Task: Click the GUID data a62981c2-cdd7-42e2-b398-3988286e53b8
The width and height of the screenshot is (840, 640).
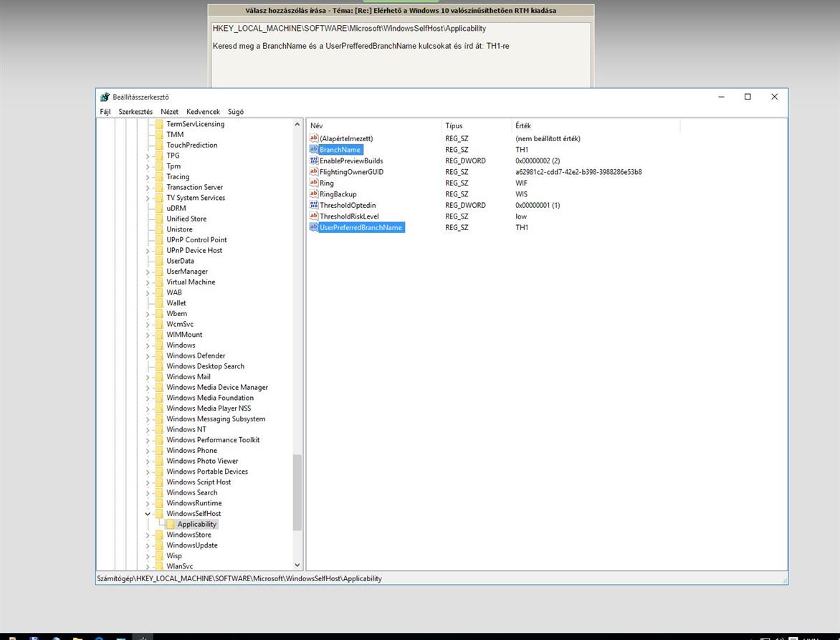Action: (578, 172)
